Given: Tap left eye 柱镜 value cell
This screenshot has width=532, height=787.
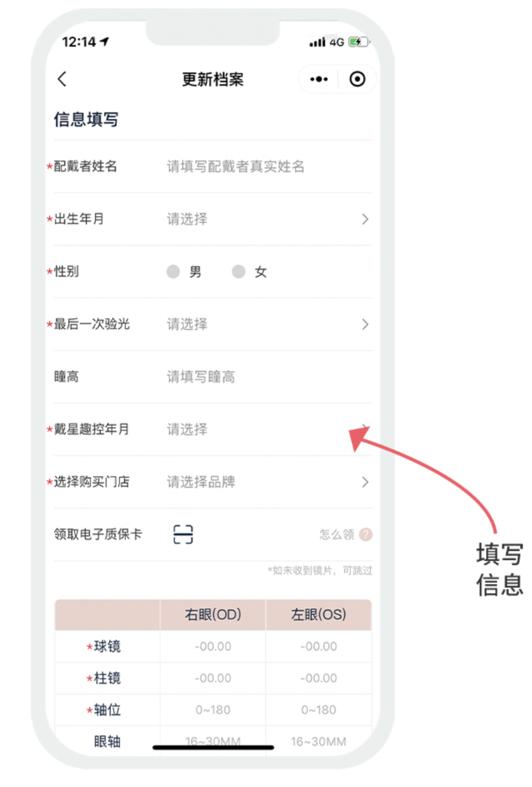Looking at the screenshot, I should [x=319, y=678].
